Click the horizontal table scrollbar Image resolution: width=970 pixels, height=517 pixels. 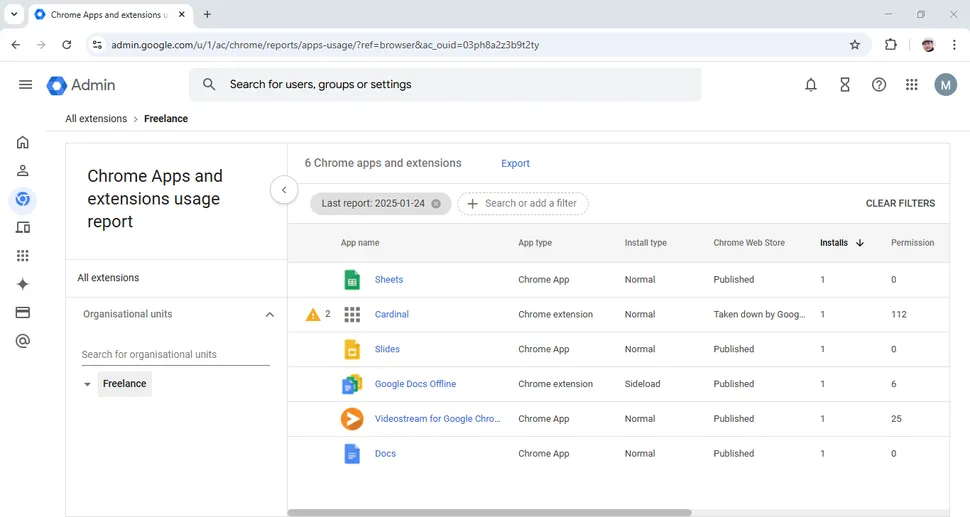489,513
